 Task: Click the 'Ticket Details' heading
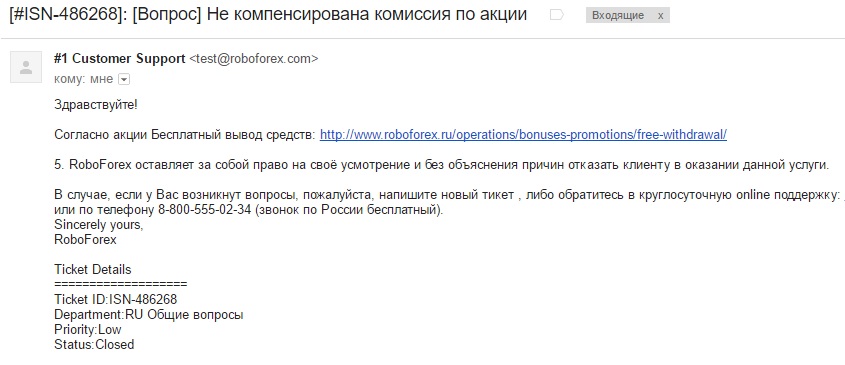pyautogui.click(x=93, y=270)
